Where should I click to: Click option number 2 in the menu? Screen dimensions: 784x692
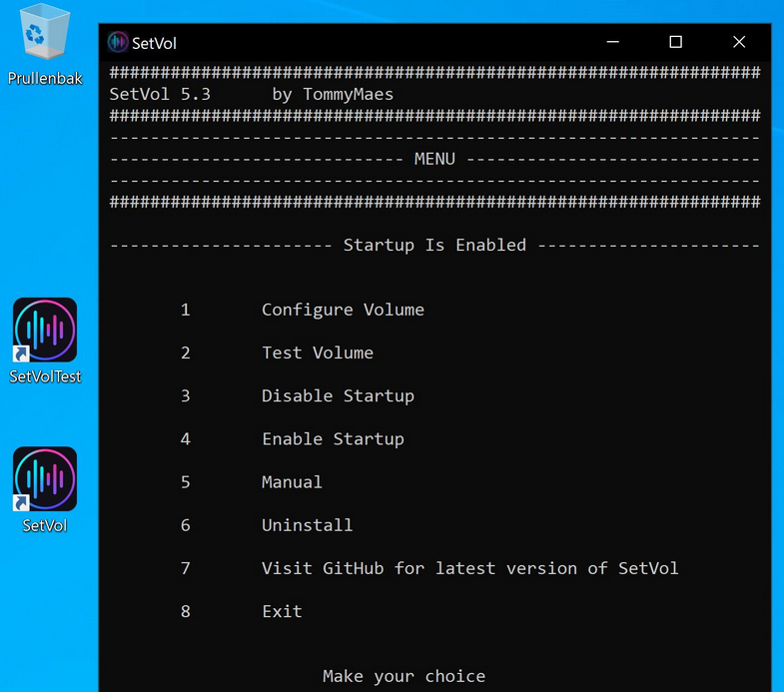pyautogui.click(x=186, y=353)
